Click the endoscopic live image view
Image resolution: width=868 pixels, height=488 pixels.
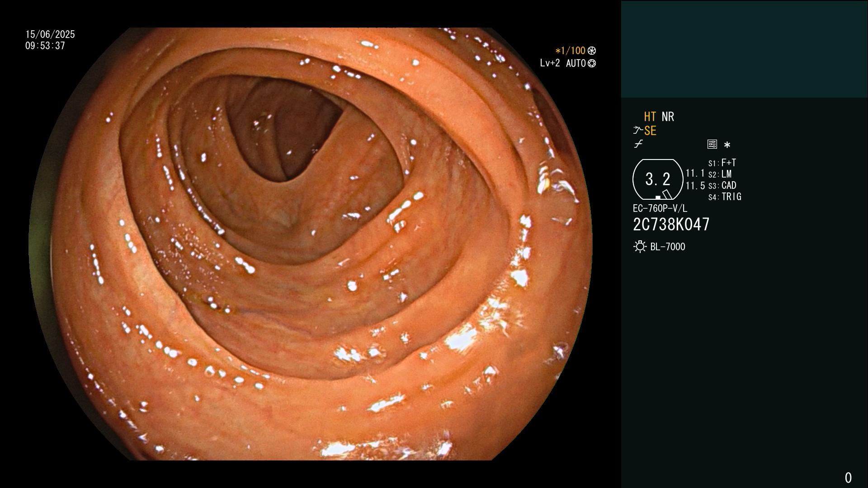311,244
